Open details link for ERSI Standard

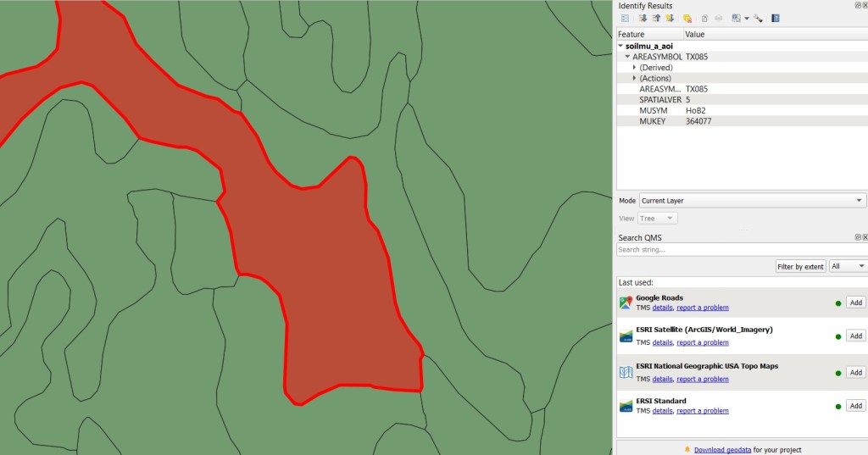pyautogui.click(x=662, y=411)
